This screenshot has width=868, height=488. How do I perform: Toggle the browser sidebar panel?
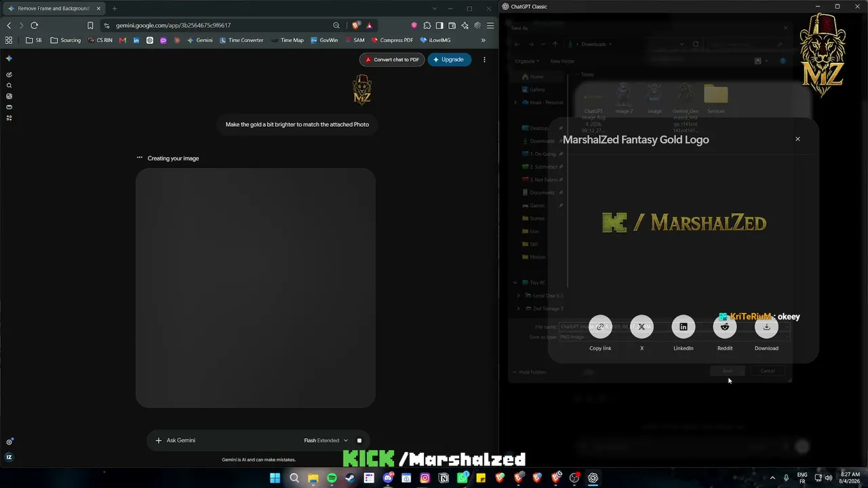coord(439,25)
